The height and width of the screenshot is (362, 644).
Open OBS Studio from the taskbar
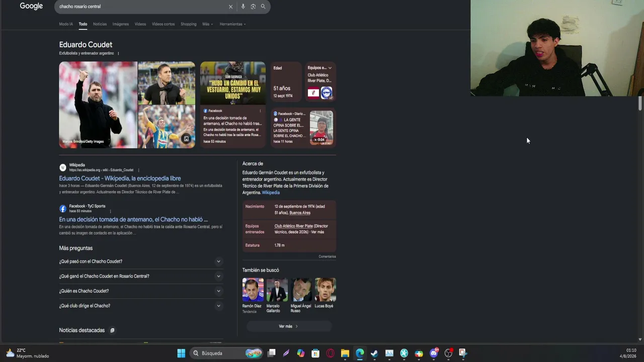point(448,353)
